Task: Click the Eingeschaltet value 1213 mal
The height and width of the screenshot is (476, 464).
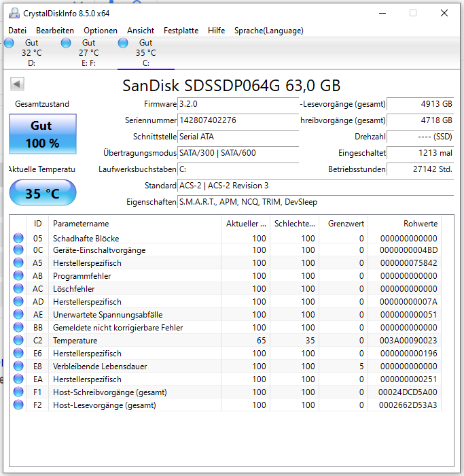Action: pyautogui.click(x=421, y=153)
